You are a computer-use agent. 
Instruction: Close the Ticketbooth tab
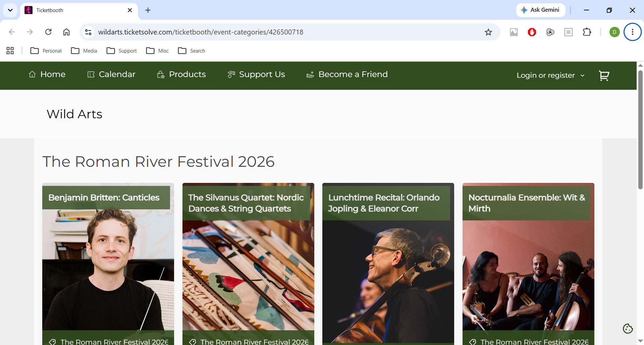tap(130, 10)
